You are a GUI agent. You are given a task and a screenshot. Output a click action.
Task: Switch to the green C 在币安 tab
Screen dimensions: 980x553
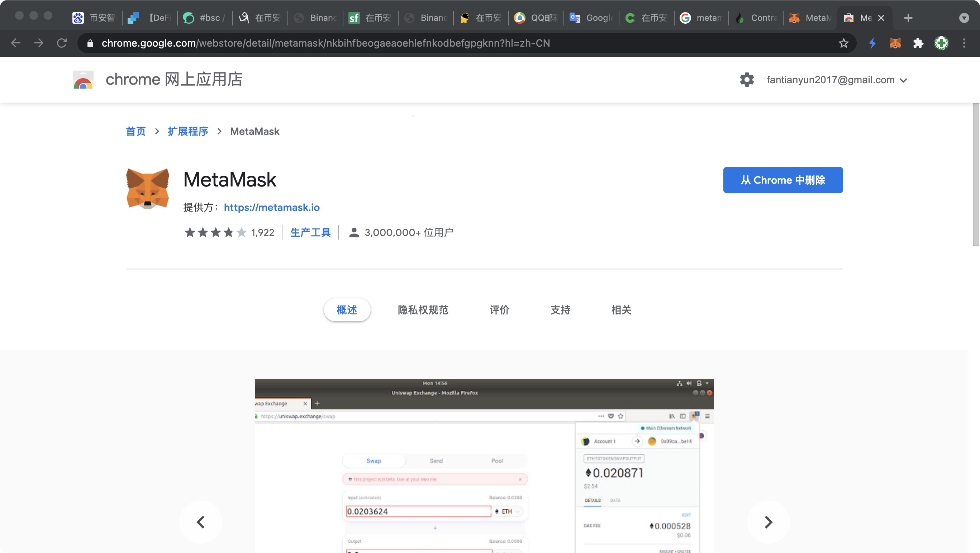pyautogui.click(x=646, y=18)
